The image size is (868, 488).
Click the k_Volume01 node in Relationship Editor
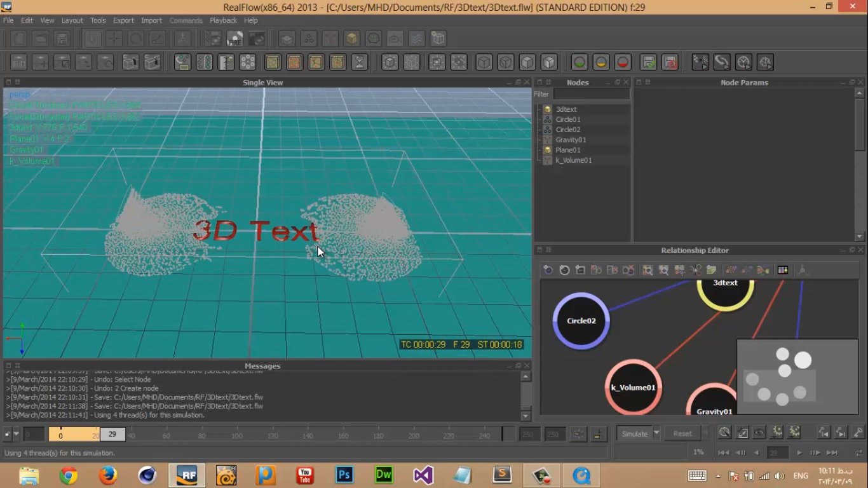coord(633,387)
